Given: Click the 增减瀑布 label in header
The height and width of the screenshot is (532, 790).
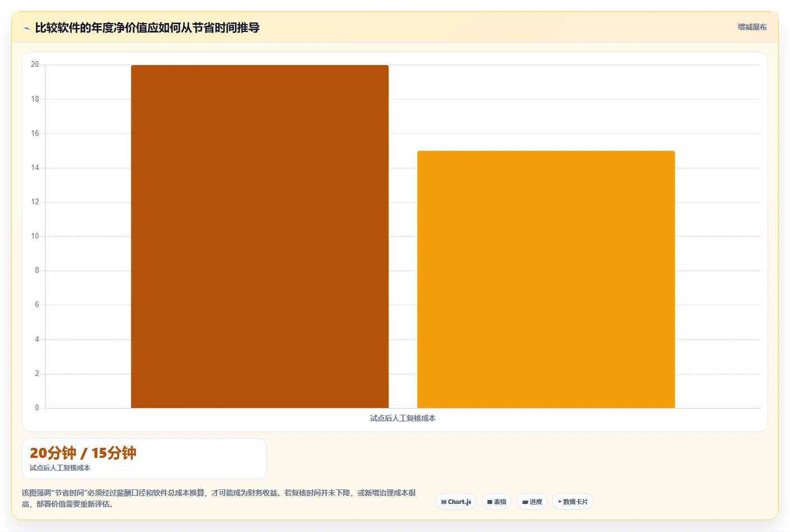Looking at the screenshot, I should tap(752, 27).
